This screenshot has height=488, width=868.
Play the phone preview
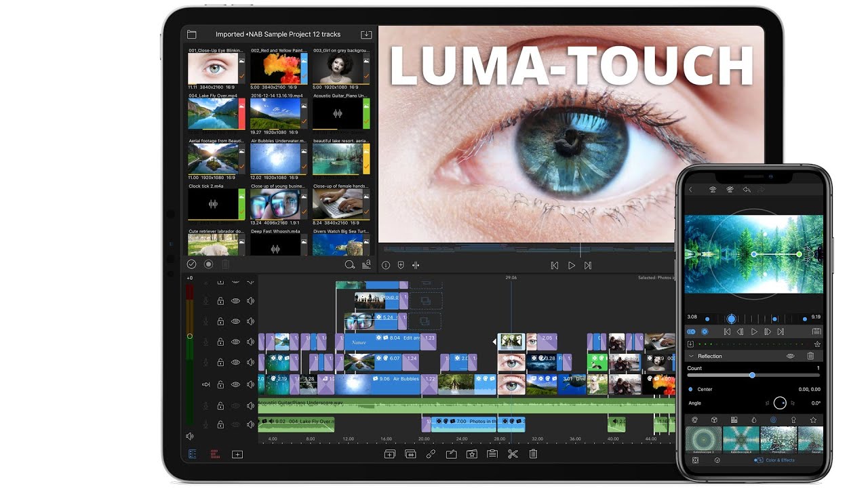point(754,331)
